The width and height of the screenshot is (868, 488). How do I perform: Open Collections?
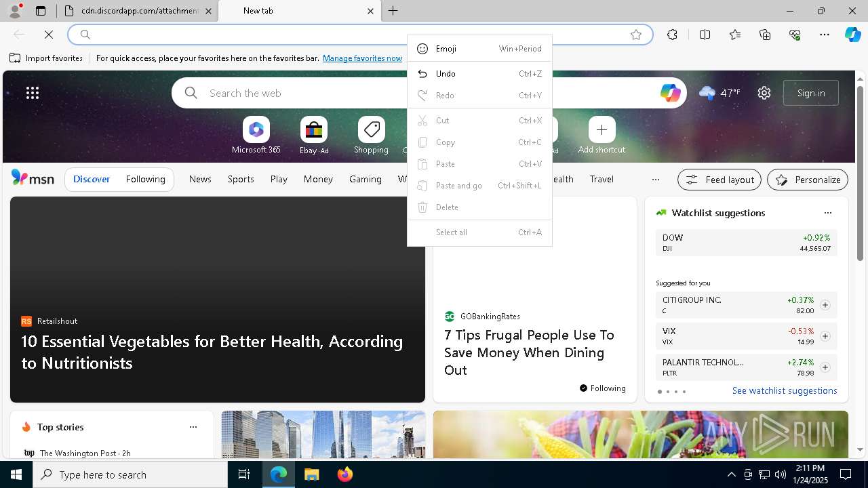(765, 35)
